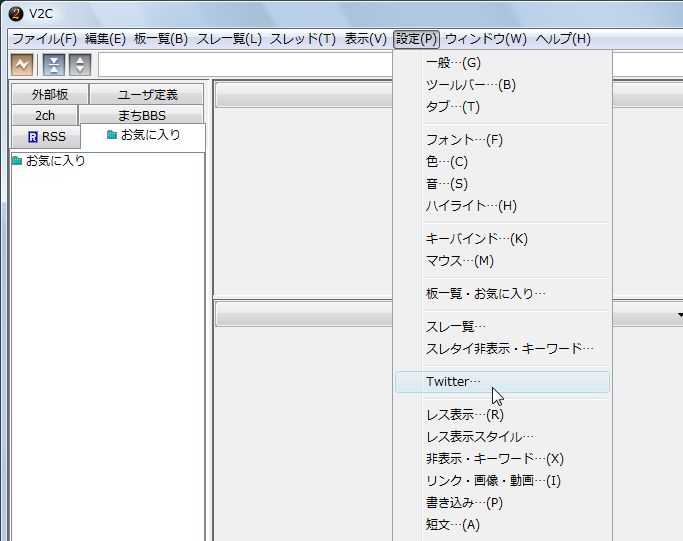683x541 pixels.
Task: Choose マウス…(M) settings entry
Action: (502, 261)
